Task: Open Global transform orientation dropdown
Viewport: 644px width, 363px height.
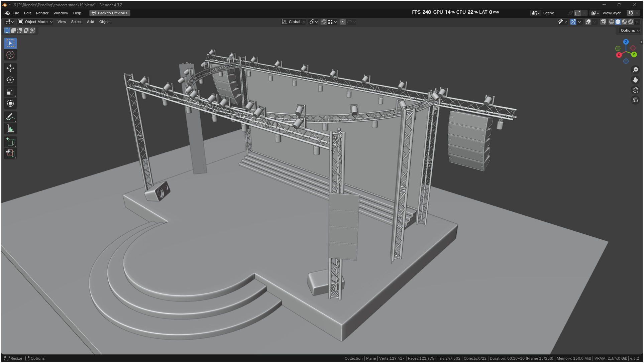Action: [294, 22]
